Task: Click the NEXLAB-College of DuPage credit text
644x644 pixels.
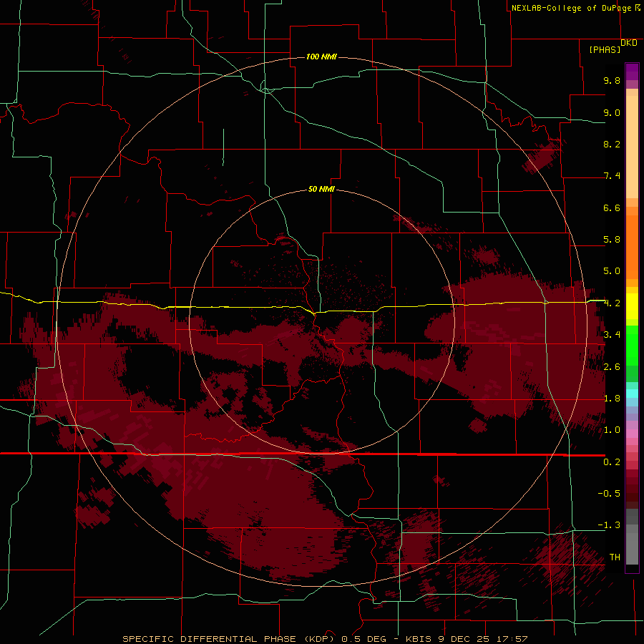Action: [576, 8]
